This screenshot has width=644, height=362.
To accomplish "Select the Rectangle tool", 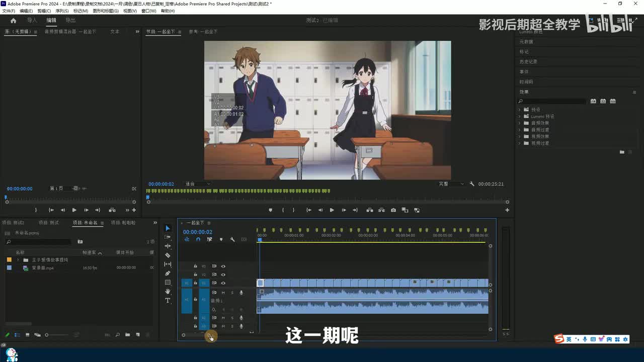I will [168, 283].
